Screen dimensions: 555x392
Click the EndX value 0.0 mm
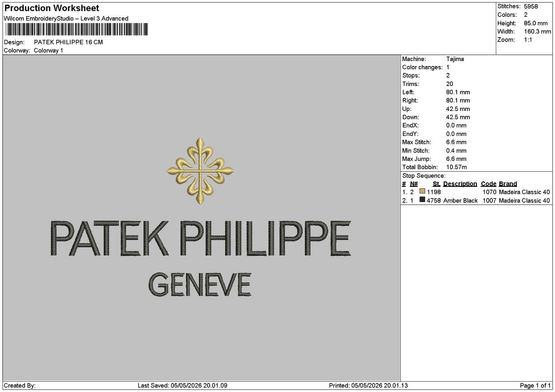tap(456, 126)
